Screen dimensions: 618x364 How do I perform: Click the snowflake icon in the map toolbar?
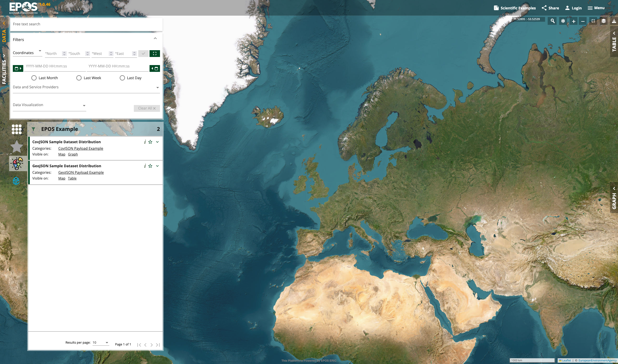pyautogui.click(x=563, y=21)
